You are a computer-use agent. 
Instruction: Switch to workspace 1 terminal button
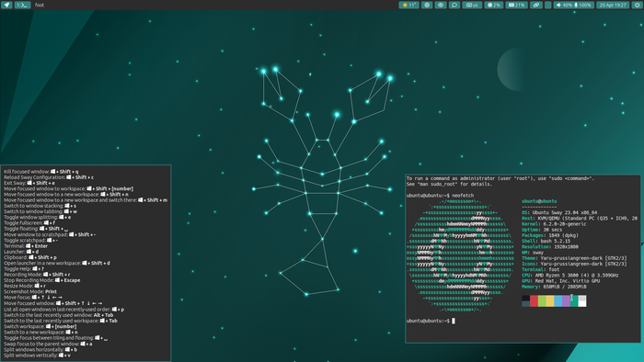(x=23, y=5)
